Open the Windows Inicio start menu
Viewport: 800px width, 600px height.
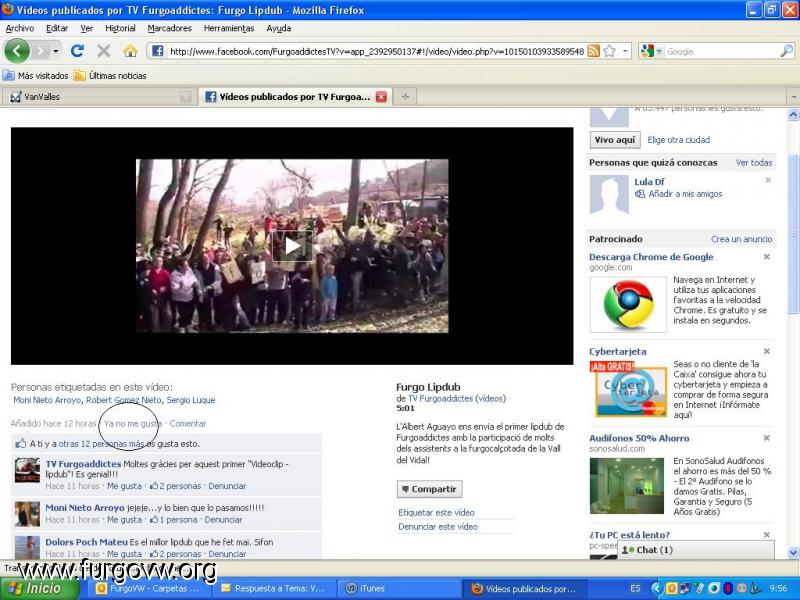coord(40,588)
